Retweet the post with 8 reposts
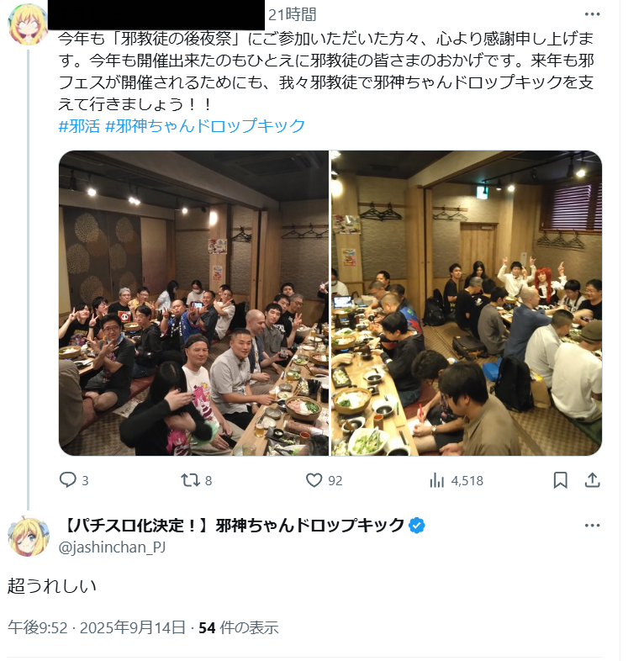This screenshot has width=644, height=661. (190, 479)
